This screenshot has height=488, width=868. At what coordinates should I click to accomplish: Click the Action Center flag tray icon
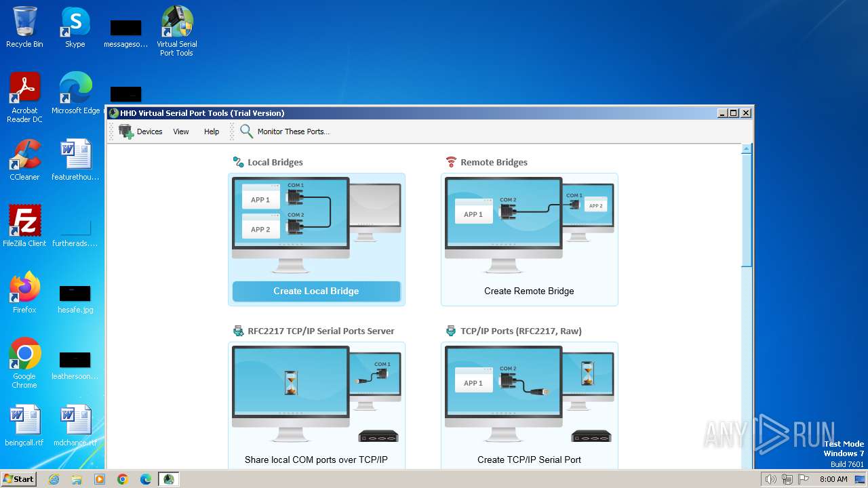click(x=804, y=479)
